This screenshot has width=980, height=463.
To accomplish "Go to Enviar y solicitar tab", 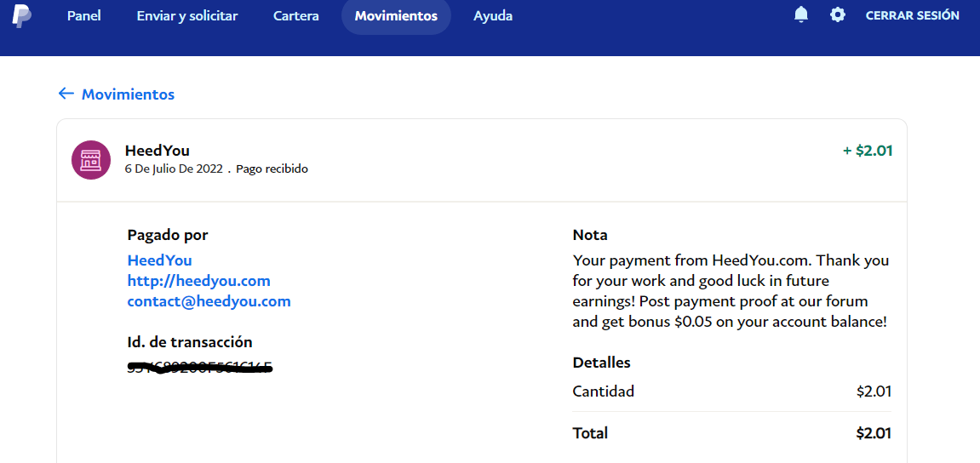I will coord(187,16).
